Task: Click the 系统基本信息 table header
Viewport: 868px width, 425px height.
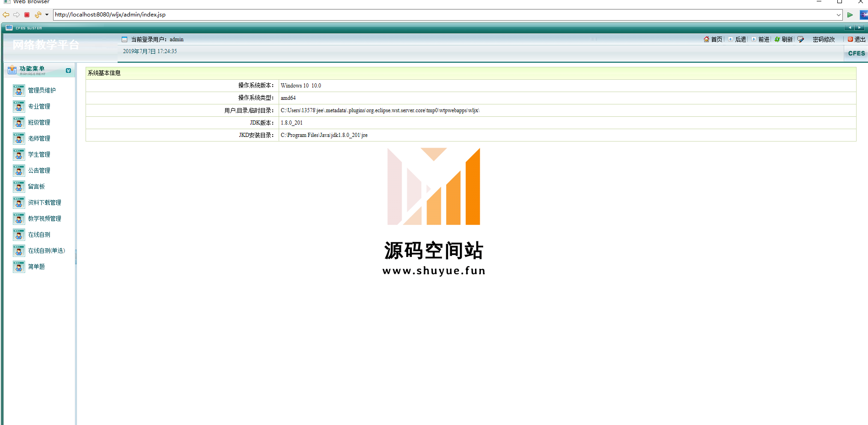Action: coord(471,73)
